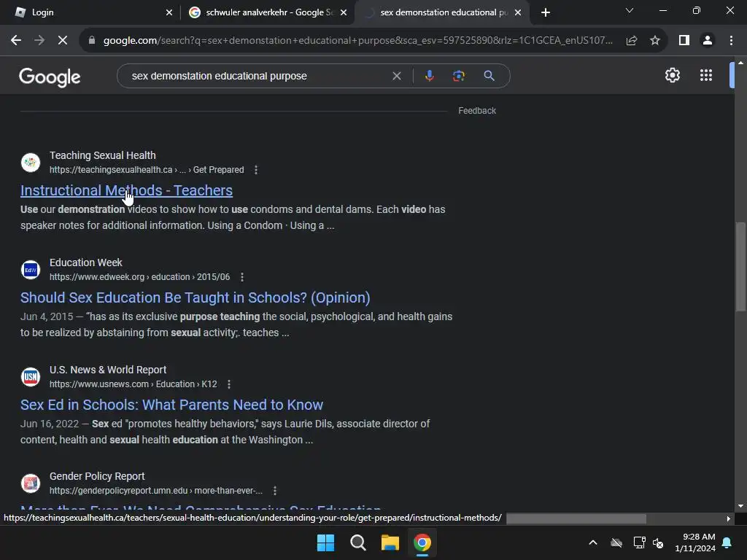Click the vertical page scrollbar thumb
747x560 pixels.
point(740,267)
